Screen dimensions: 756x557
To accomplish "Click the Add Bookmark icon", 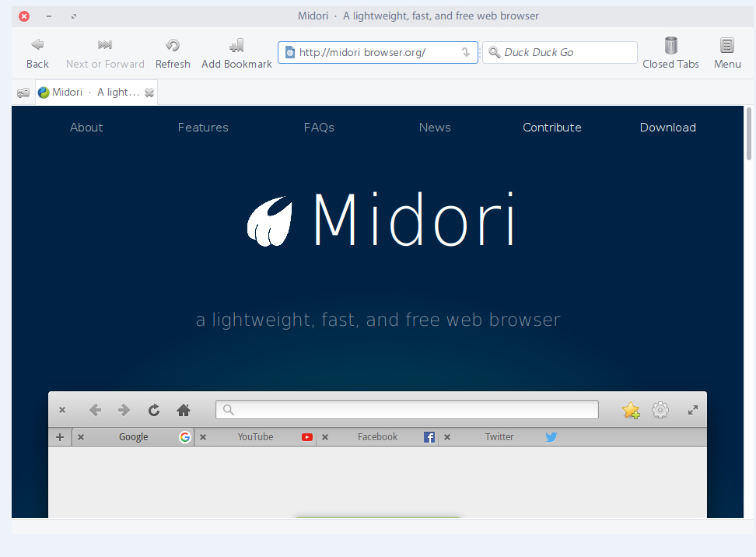I will click(236, 45).
